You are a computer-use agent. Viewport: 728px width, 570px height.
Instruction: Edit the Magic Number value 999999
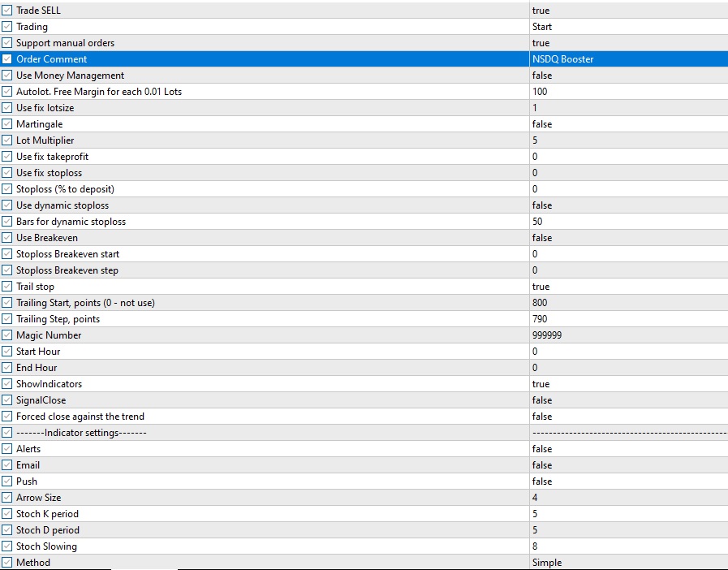pyautogui.click(x=547, y=335)
